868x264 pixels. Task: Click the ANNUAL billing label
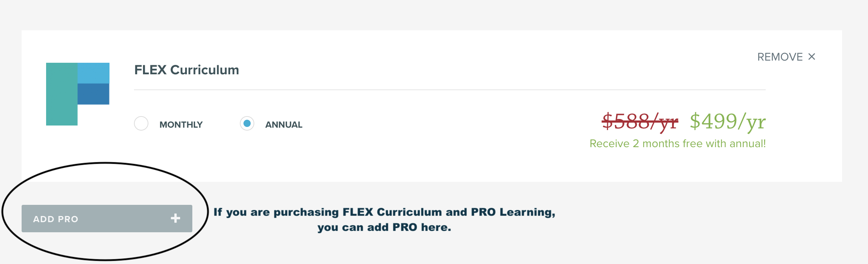click(x=284, y=125)
